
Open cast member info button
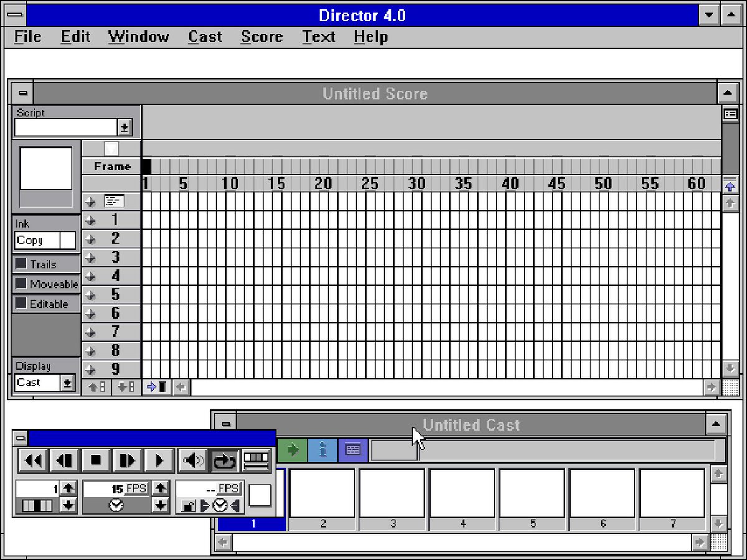(x=322, y=450)
